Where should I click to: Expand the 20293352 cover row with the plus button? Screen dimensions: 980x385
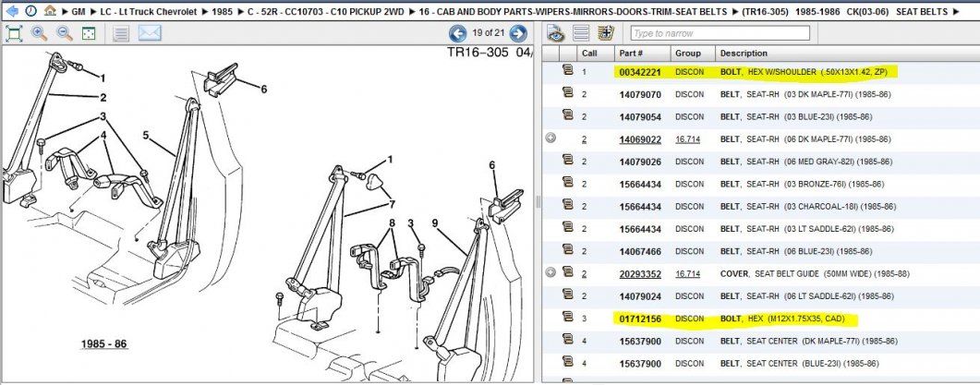(x=550, y=272)
